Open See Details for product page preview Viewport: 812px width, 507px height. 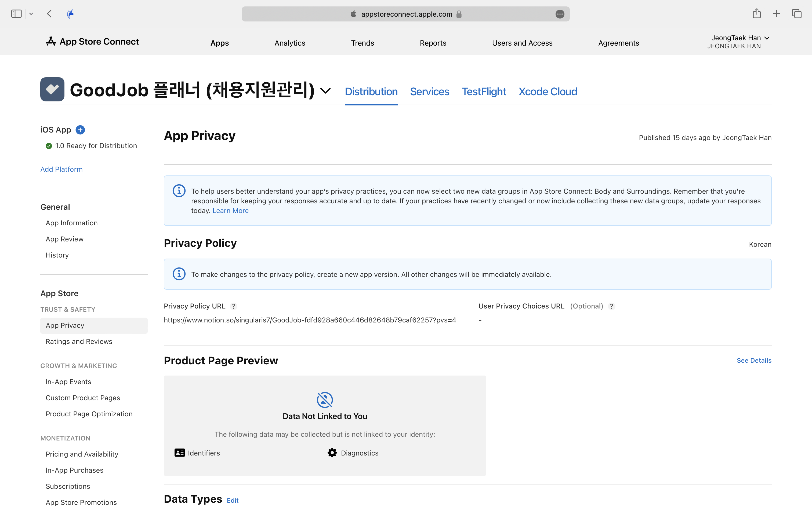click(x=754, y=361)
